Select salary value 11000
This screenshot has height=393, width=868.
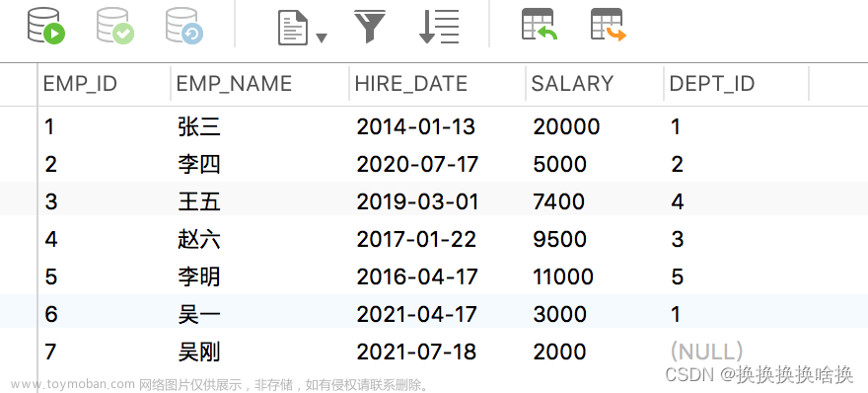563,276
